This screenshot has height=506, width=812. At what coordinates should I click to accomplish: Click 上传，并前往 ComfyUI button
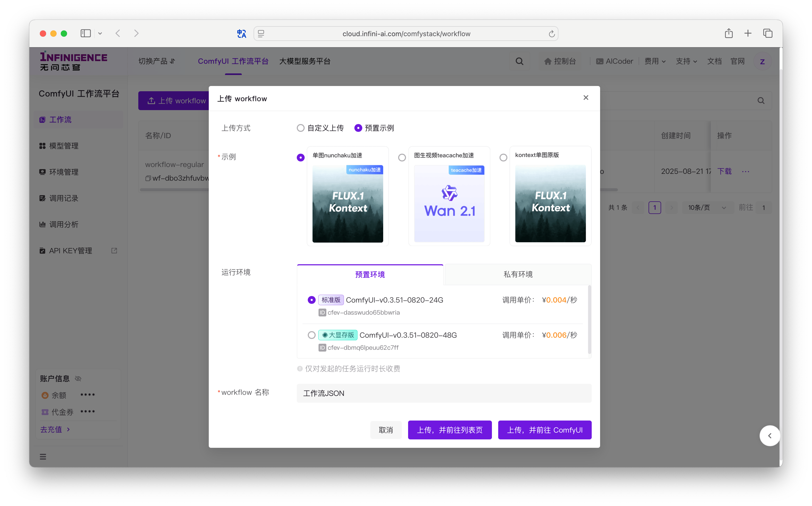point(545,430)
